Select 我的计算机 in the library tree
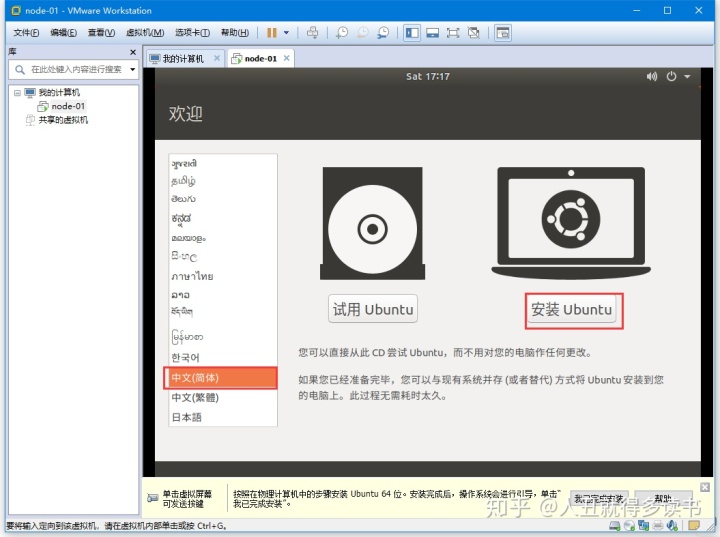Screen dimensions: 720x537 coord(59,93)
